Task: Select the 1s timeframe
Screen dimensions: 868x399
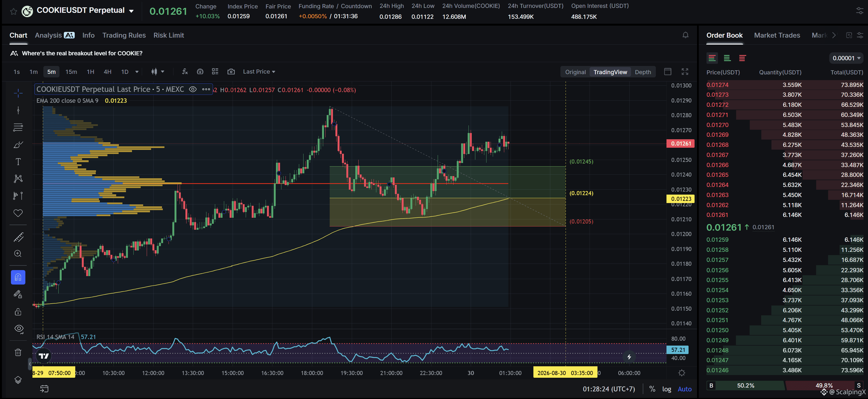Action: tap(17, 71)
